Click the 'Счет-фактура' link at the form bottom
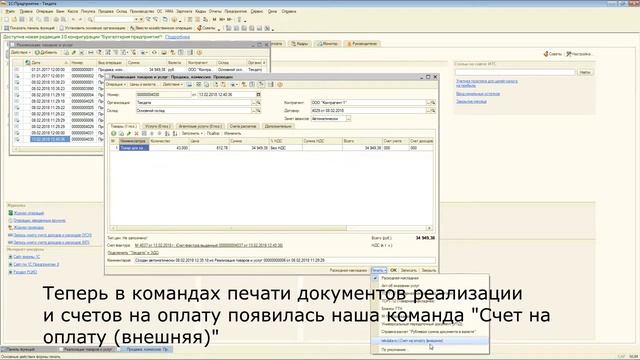 (x=209, y=245)
